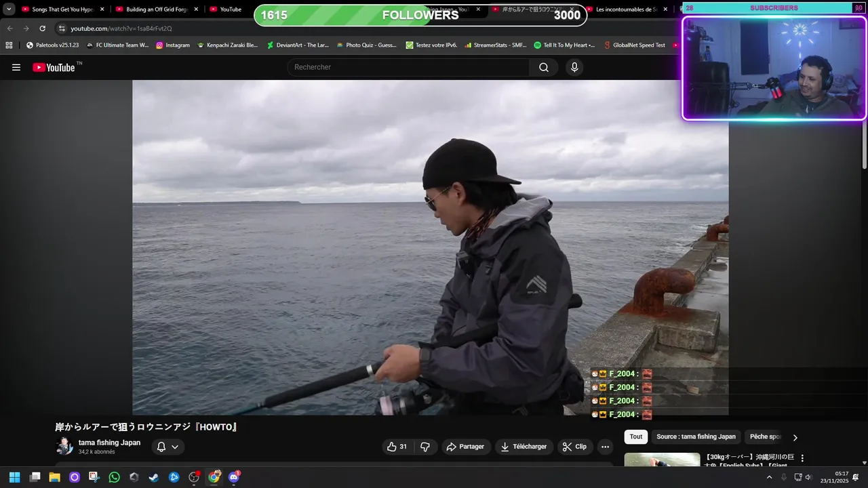This screenshot has width=868, height=488.
Task: Open the purple circle app on taskbar
Action: click(x=75, y=477)
